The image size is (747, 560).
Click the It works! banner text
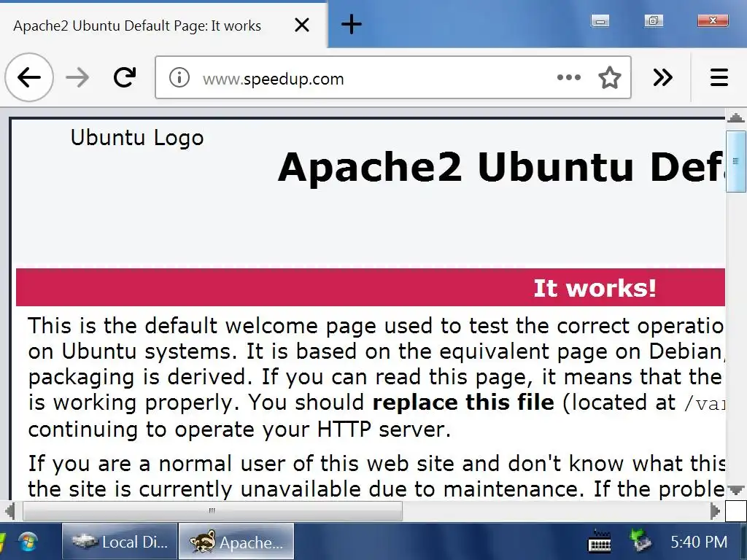[595, 288]
